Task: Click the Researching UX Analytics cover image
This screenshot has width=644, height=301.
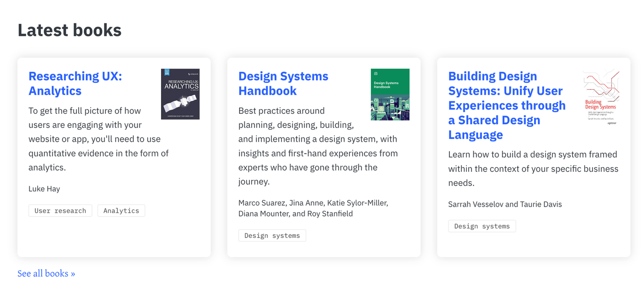Action: [x=180, y=94]
